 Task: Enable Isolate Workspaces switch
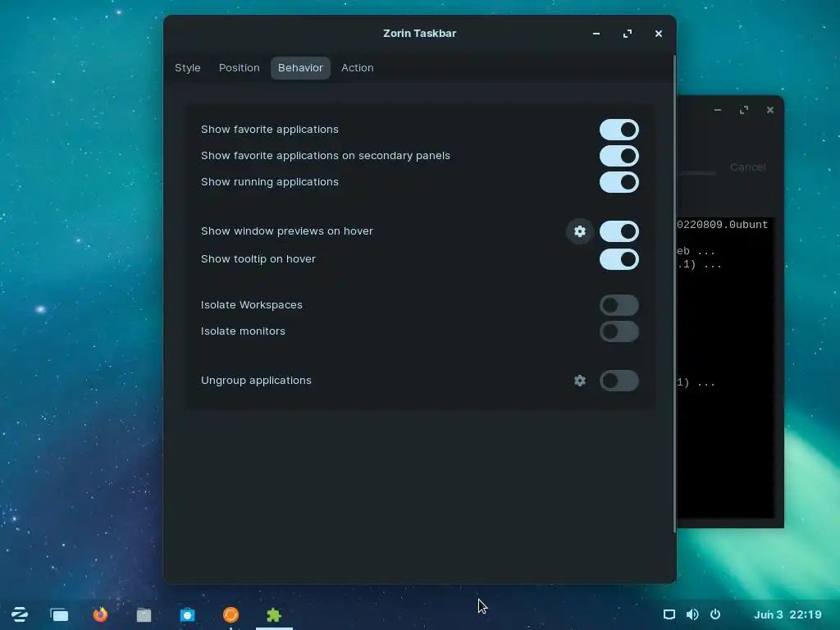[619, 305]
